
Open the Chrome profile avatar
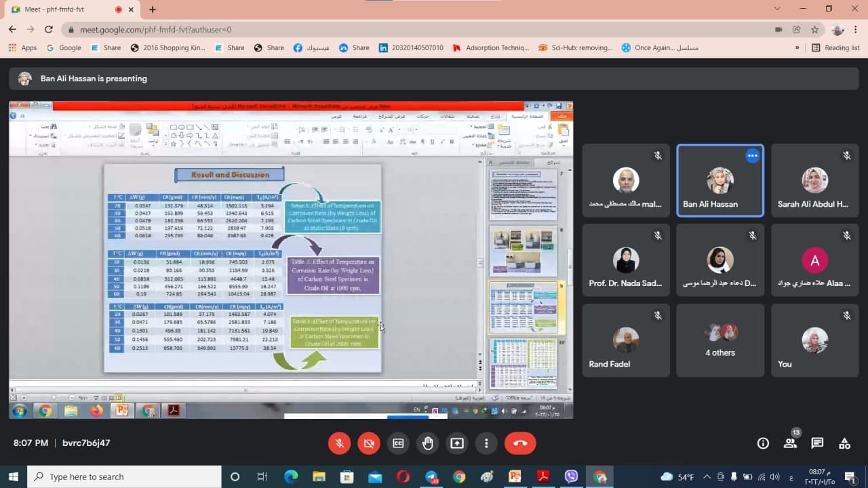click(837, 30)
